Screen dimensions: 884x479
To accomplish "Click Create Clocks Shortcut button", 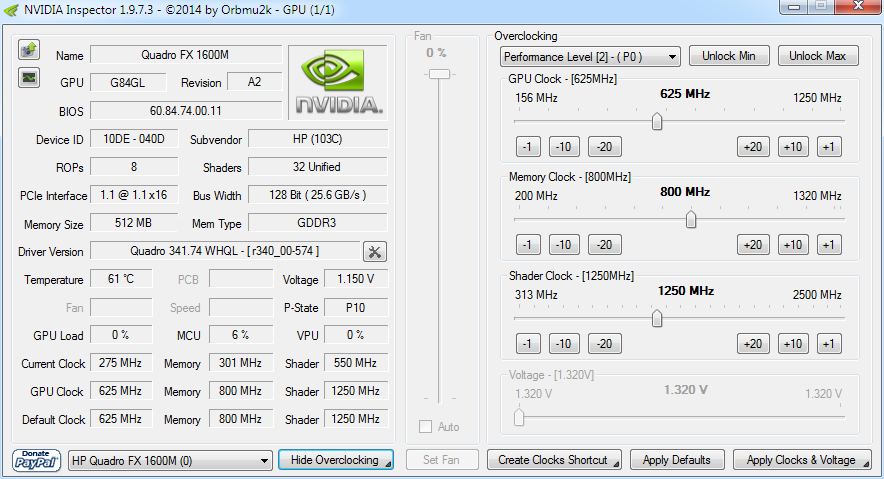I will point(554,460).
